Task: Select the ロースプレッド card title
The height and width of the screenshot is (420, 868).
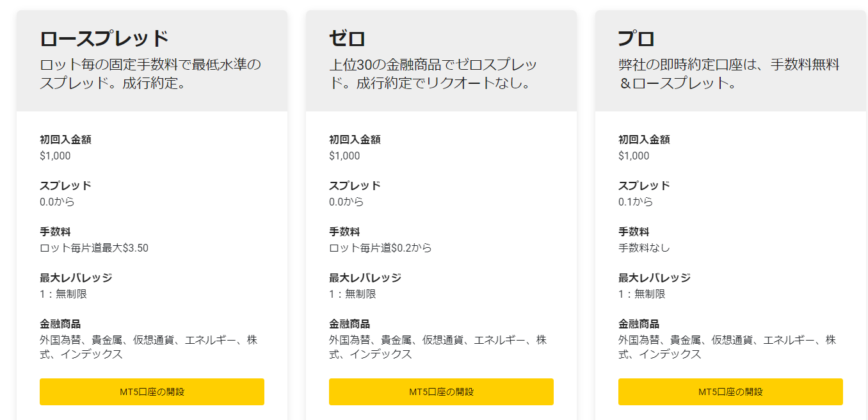Action: point(104,38)
